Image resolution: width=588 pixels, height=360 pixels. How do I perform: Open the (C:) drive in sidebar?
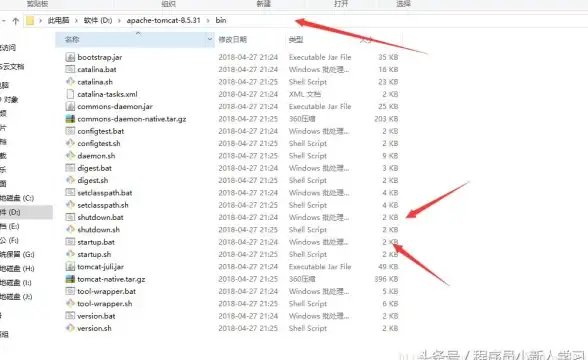pos(17,198)
